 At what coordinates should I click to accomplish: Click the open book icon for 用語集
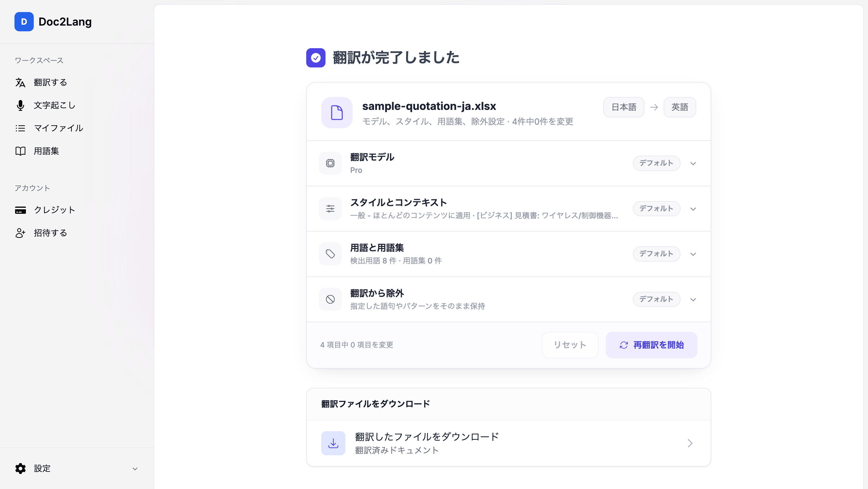pyautogui.click(x=20, y=151)
